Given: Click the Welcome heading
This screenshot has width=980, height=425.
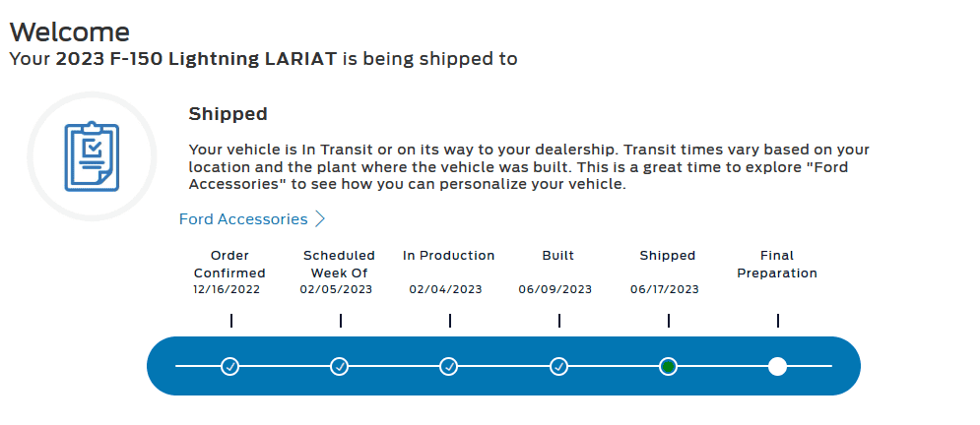Looking at the screenshot, I should [x=69, y=30].
